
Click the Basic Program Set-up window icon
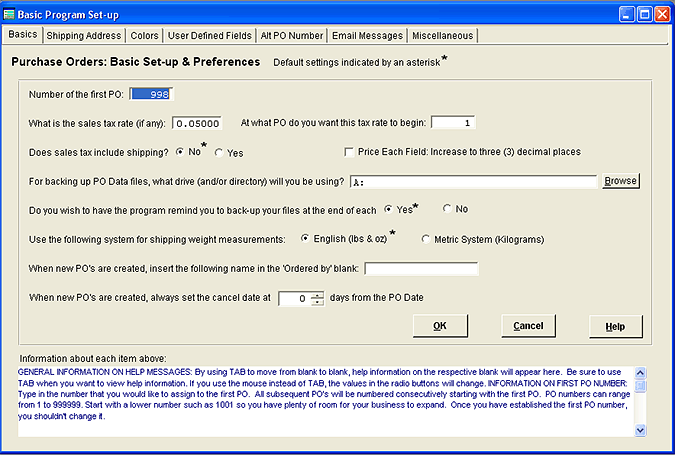9,14
